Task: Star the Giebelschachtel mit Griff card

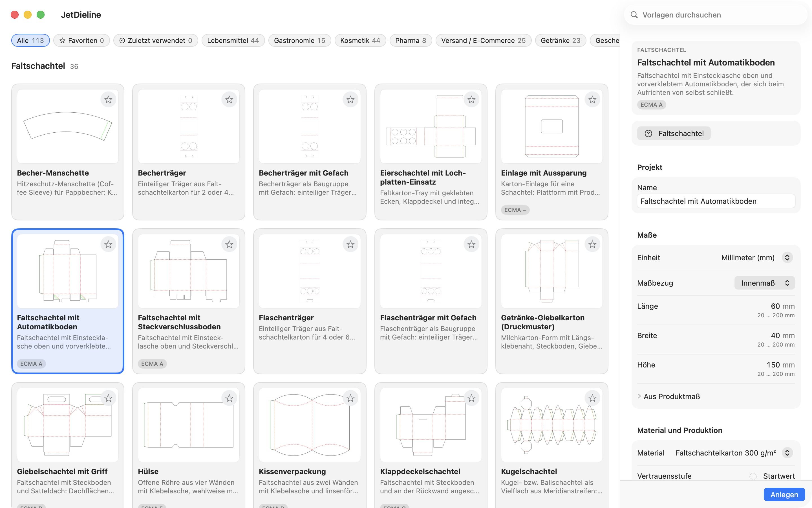Action: (x=108, y=398)
